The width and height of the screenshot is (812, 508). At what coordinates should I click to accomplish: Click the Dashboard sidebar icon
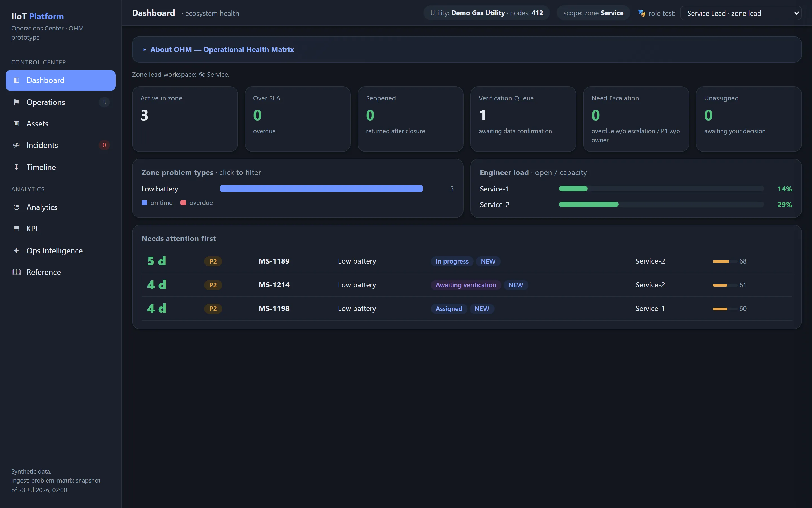(16, 80)
